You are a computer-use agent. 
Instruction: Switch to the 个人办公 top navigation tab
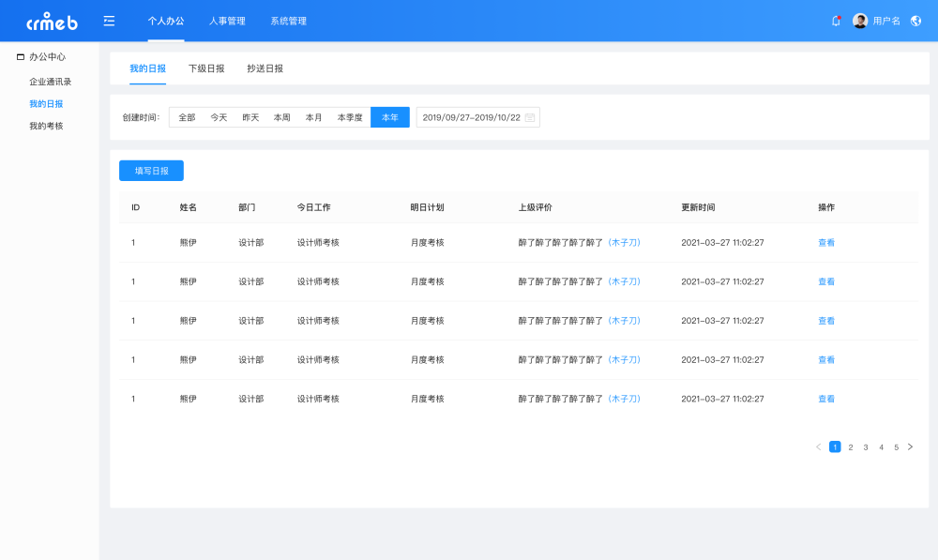pos(166,21)
